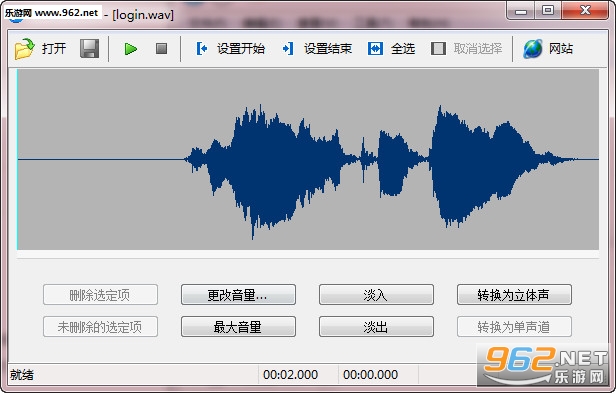Click the 网站 label in toolbar

tap(561, 49)
